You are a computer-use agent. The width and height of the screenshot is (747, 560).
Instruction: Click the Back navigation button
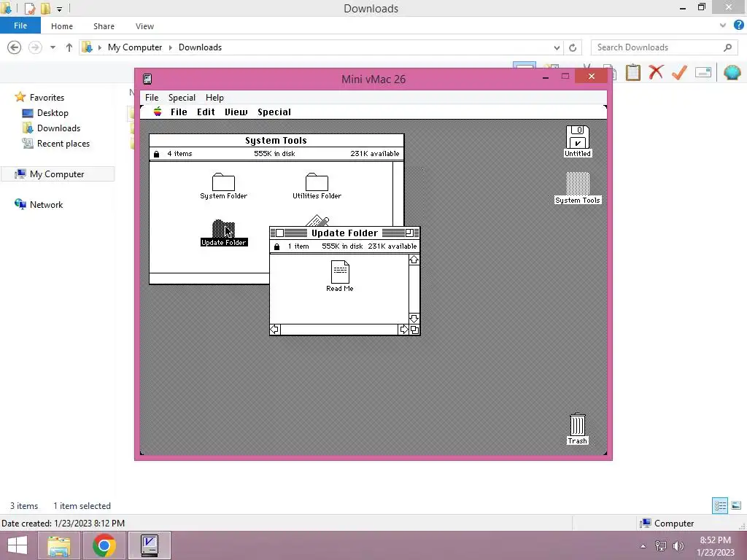coord(15,47)
